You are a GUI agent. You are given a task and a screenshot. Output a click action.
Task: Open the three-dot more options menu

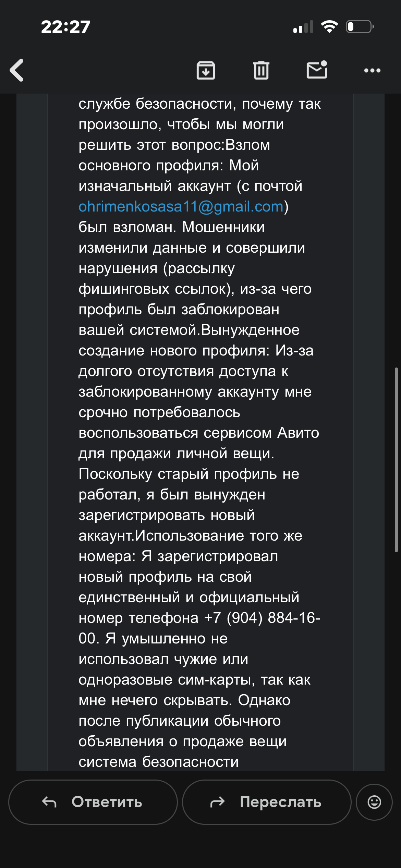point(372,71)
